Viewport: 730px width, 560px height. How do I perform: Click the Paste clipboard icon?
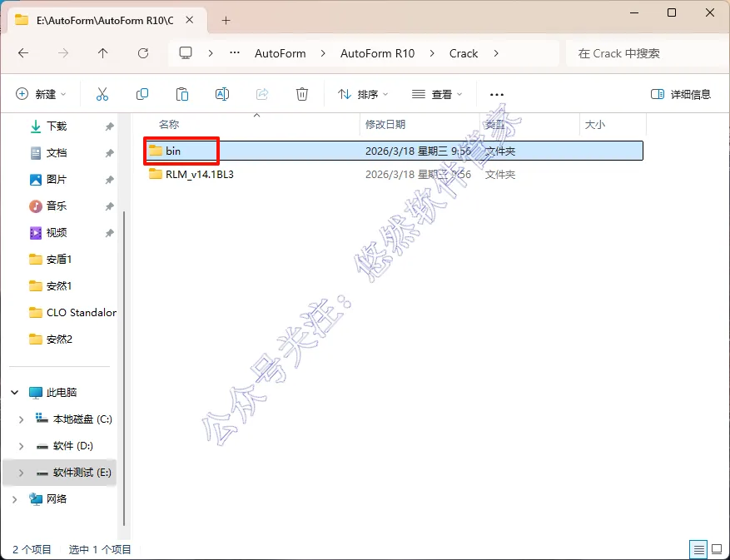(182, 94)
